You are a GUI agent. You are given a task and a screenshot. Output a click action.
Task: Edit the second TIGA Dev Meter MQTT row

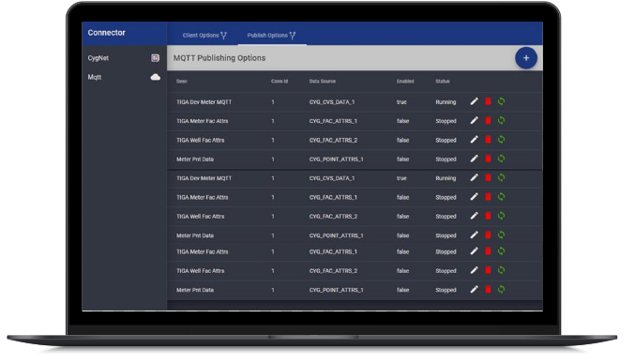[x=474, y=177]
